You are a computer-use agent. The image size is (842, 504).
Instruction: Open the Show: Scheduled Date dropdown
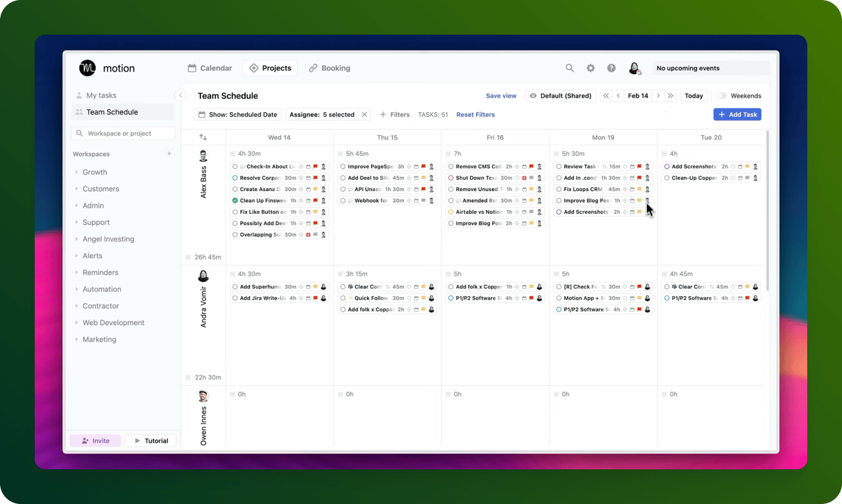(238, 115)
